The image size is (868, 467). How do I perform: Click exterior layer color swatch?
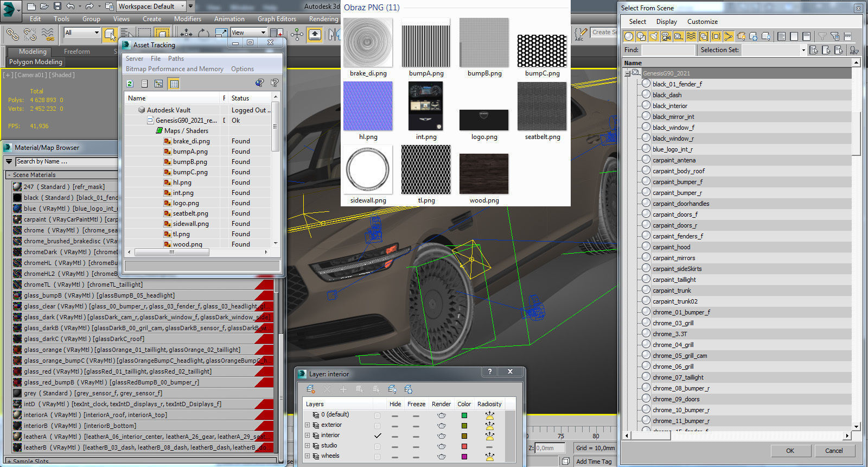[x=464, y=426]
